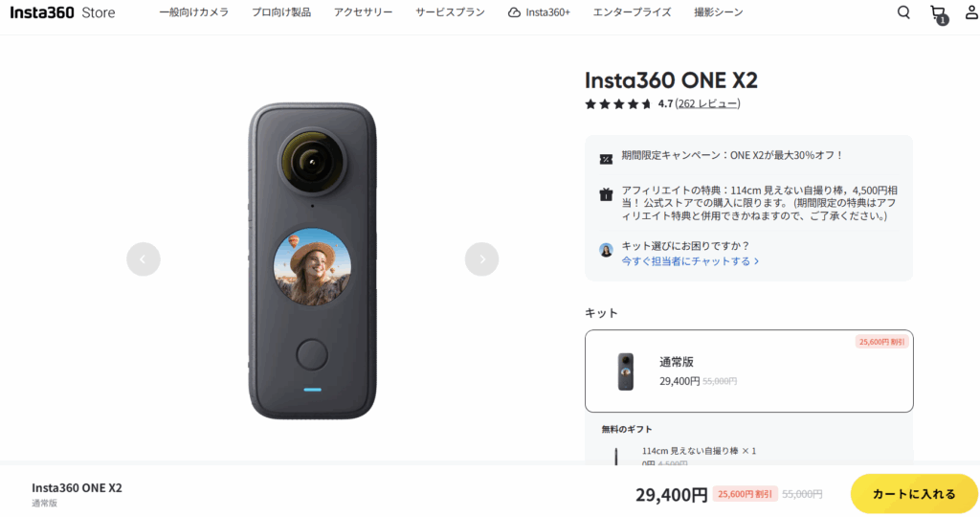
Task: Show the previous product image
Action: pyautogui.click(x=144, y=258)
